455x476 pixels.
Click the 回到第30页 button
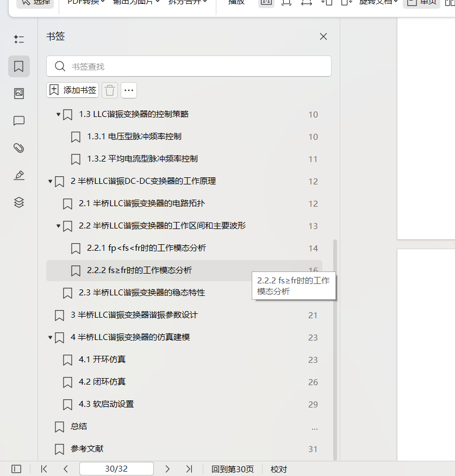click(232, 469)
